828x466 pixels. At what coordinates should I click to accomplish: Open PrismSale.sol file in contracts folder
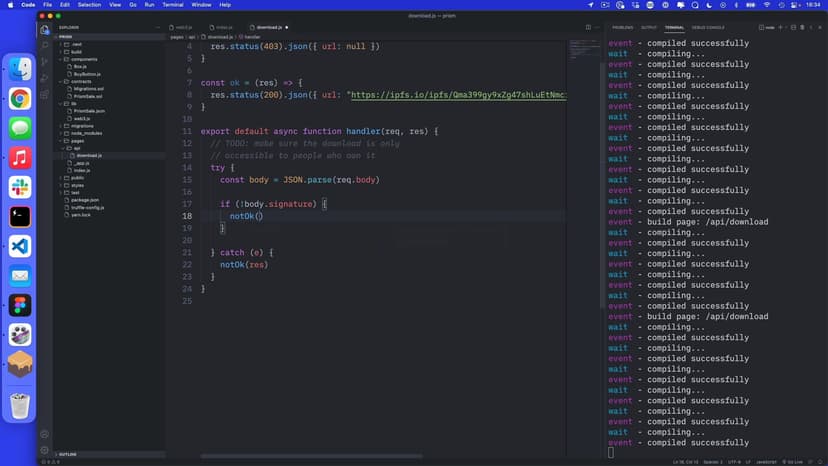89,96
